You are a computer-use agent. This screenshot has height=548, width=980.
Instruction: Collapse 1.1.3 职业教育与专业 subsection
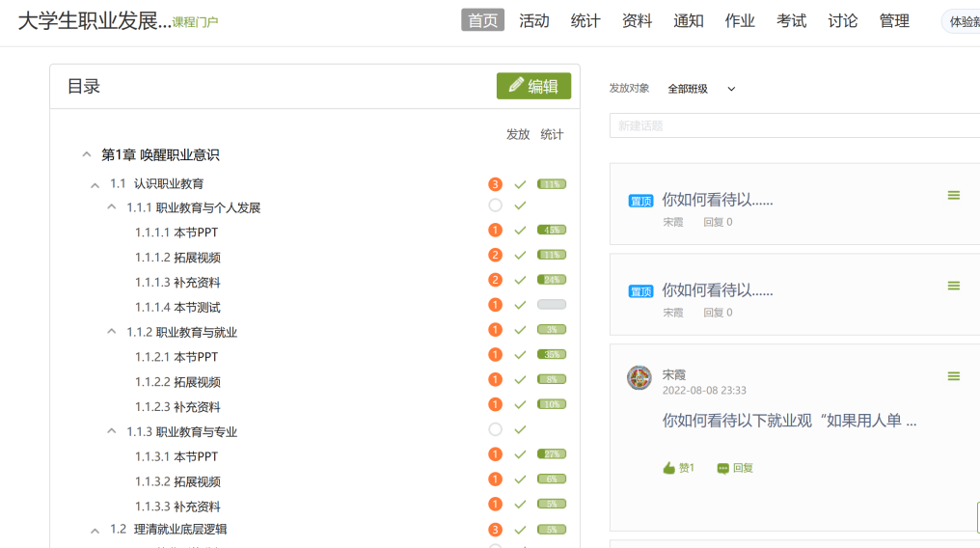pyautogui.click(x=111, y=430)
